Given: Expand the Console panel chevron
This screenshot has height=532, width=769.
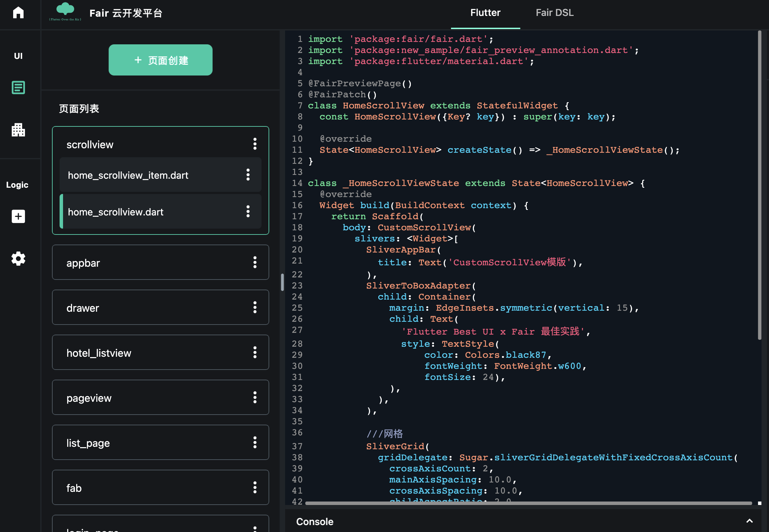Looking at the screenshot, I should point(750,521).
